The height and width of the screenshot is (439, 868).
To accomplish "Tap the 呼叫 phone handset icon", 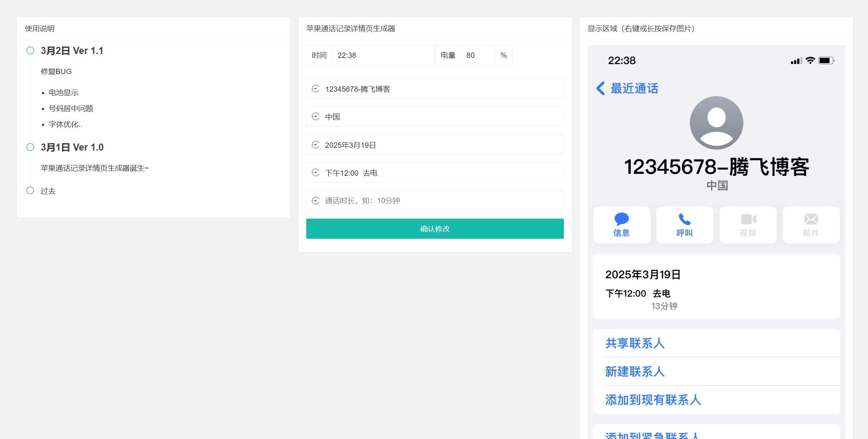I will tap(685, 219).
